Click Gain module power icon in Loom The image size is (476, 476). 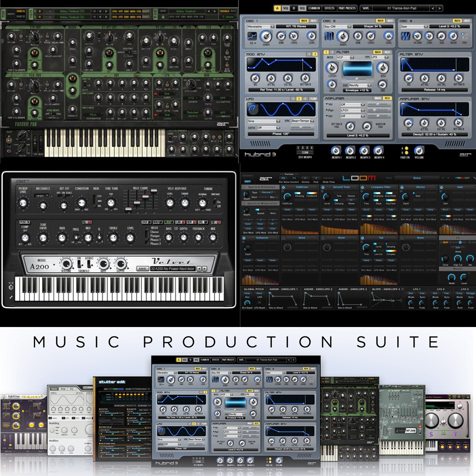(x=441, y=187)
